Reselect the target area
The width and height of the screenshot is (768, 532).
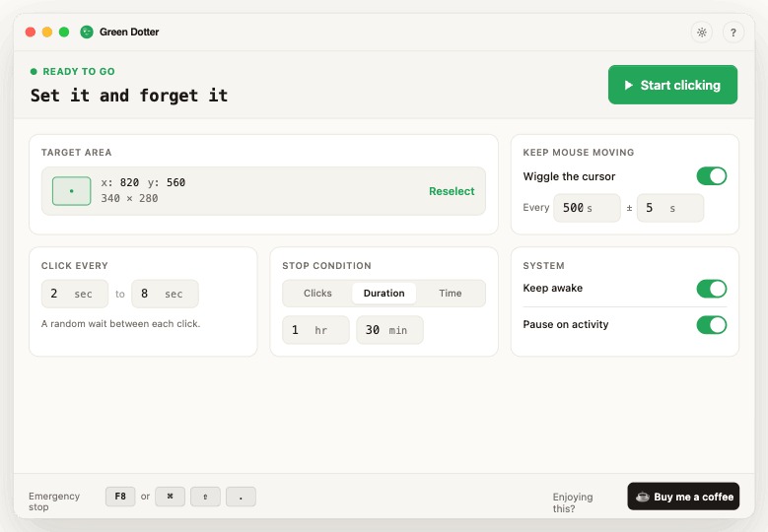(x=452, y=191)
